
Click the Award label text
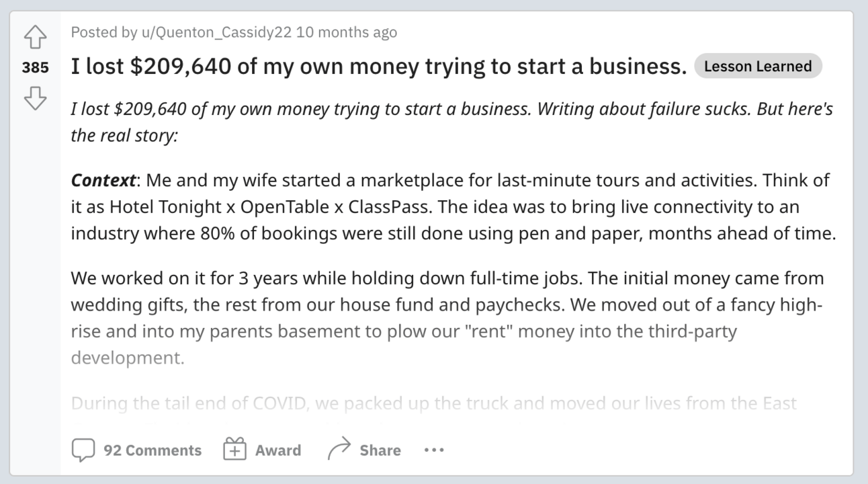[278, 450]
